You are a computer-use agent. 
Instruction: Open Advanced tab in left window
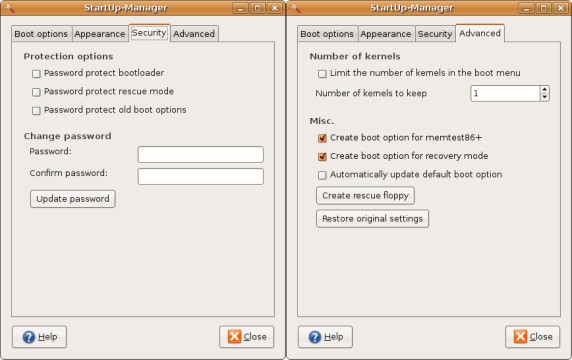[x=194, y=34]
